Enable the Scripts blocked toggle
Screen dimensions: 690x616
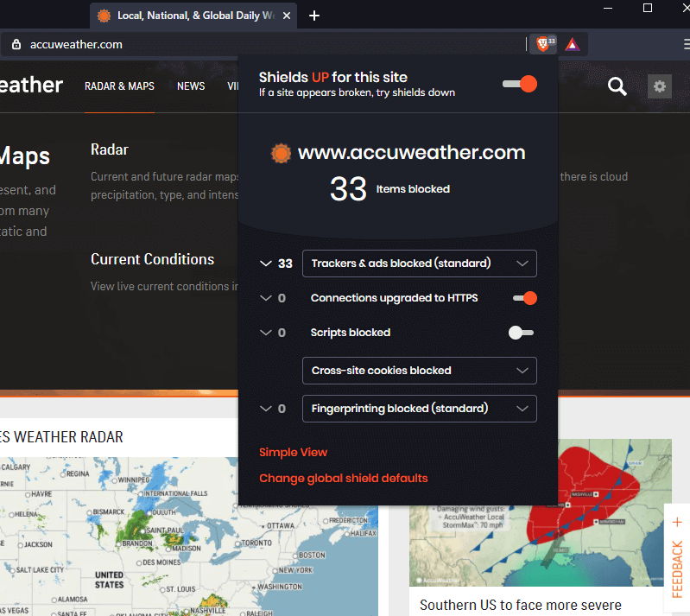(521, 333)
